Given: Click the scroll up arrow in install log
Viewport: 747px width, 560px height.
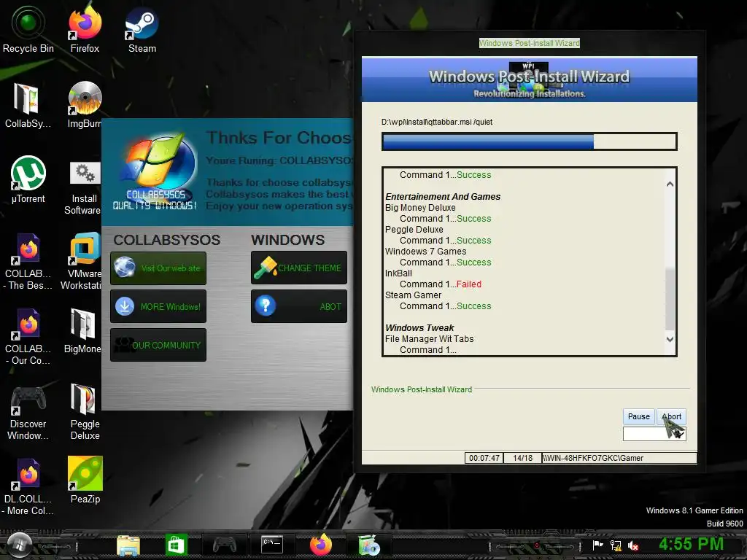Looking at the screenshot, I should [x=670, y=184].
